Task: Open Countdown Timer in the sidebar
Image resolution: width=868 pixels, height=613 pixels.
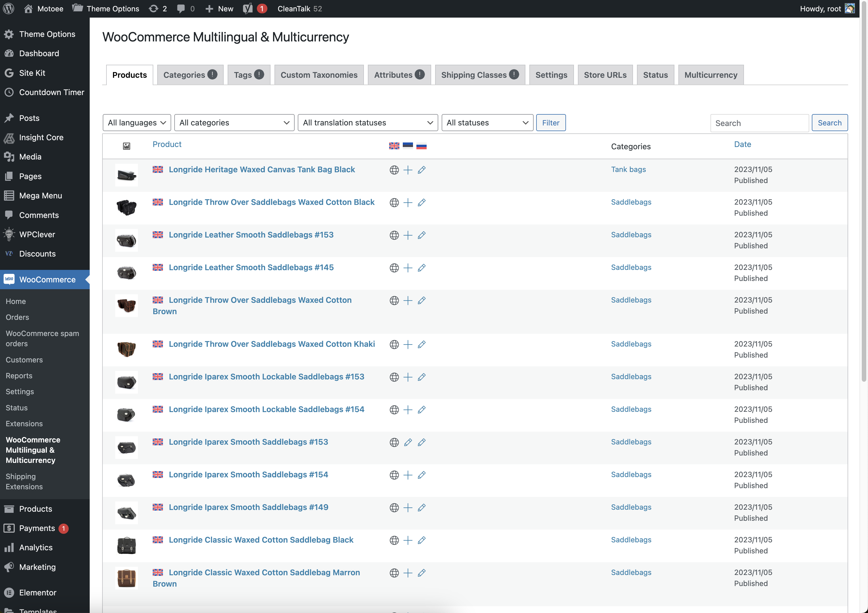Action: click(45, 92)
